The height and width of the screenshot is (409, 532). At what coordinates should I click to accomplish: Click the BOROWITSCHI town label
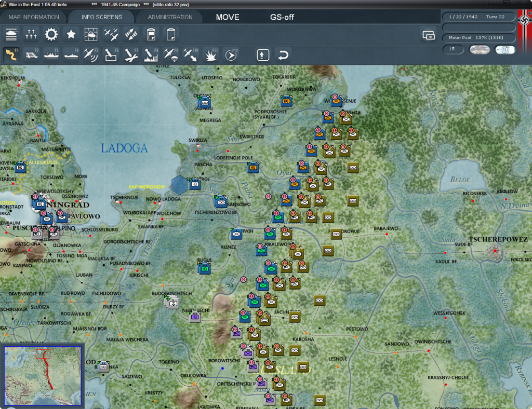(224, 361)
